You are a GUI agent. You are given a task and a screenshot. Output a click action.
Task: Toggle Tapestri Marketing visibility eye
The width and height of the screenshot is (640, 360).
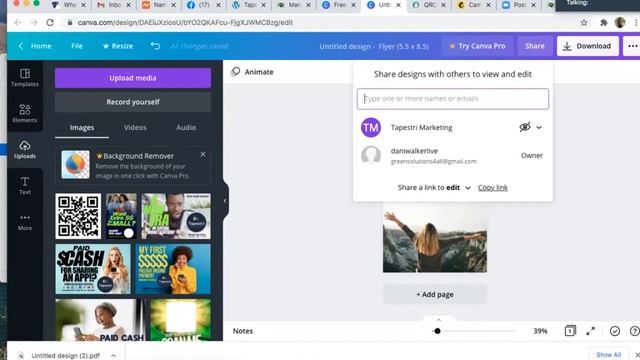(525, 127)
